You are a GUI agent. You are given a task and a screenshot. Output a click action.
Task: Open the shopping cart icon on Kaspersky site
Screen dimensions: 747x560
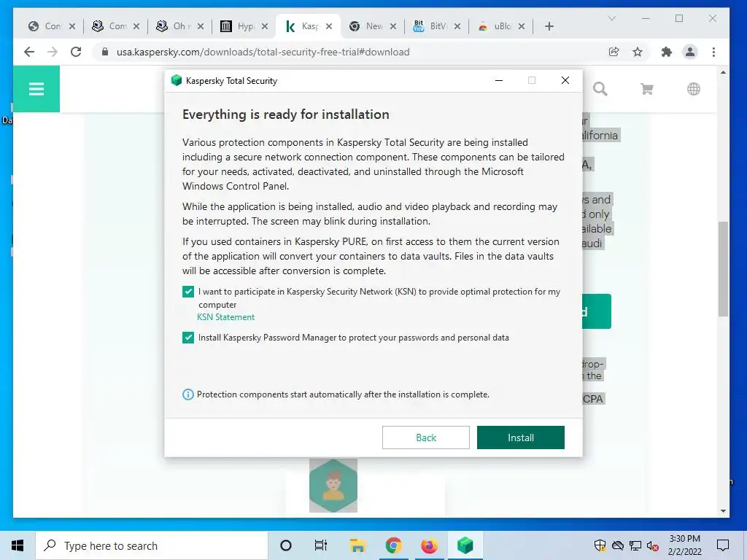(646, 88)
